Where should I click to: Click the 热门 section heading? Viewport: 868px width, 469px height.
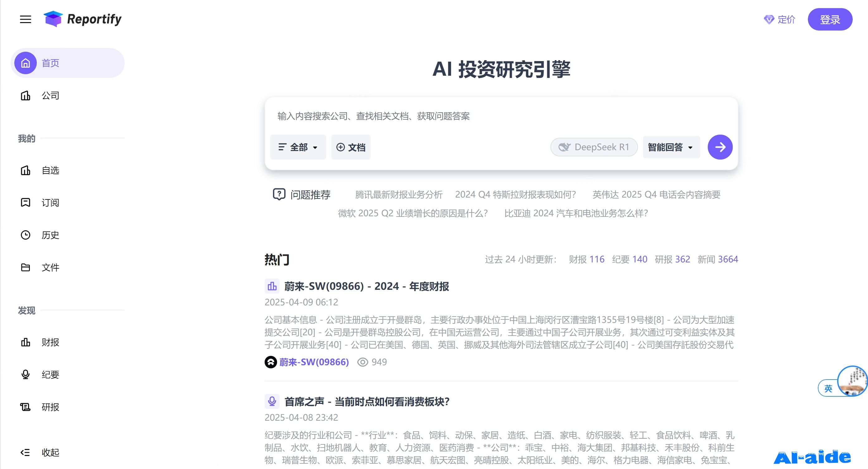277,260
